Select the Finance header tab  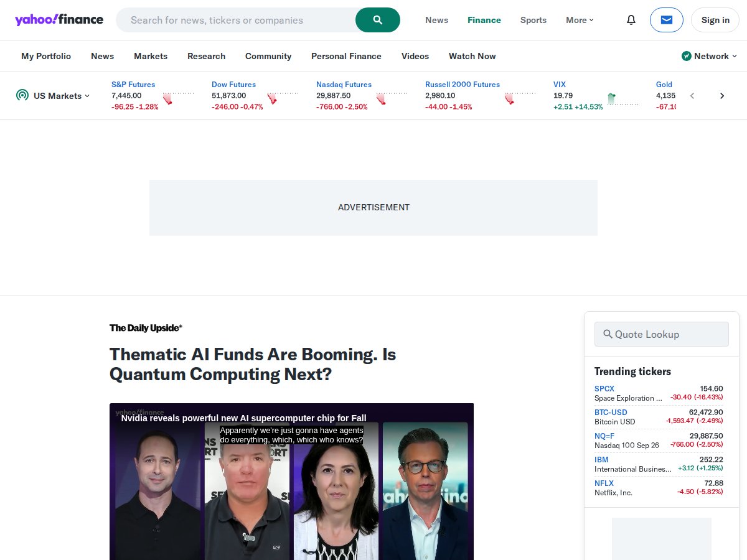[484, 20]
